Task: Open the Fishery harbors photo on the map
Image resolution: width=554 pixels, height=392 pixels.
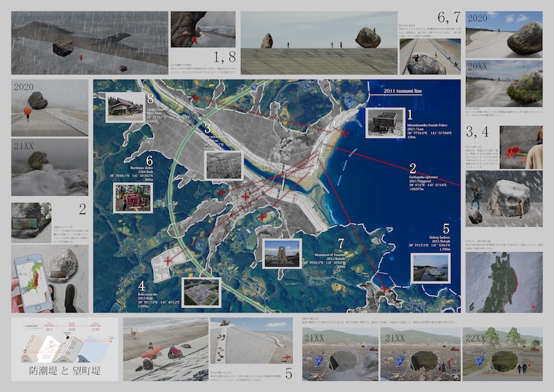Action: [431, 269]
